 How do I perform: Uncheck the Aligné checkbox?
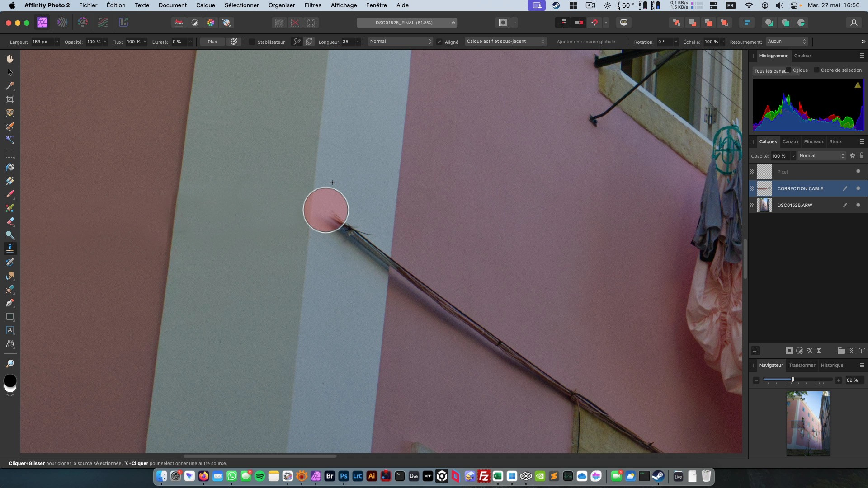click(x=439, y=42)
